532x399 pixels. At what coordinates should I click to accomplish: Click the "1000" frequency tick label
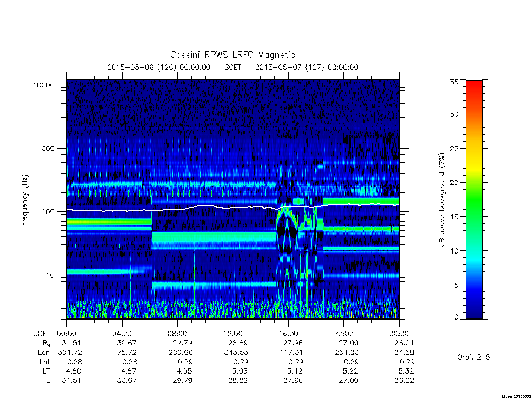[x=46, y=149]
